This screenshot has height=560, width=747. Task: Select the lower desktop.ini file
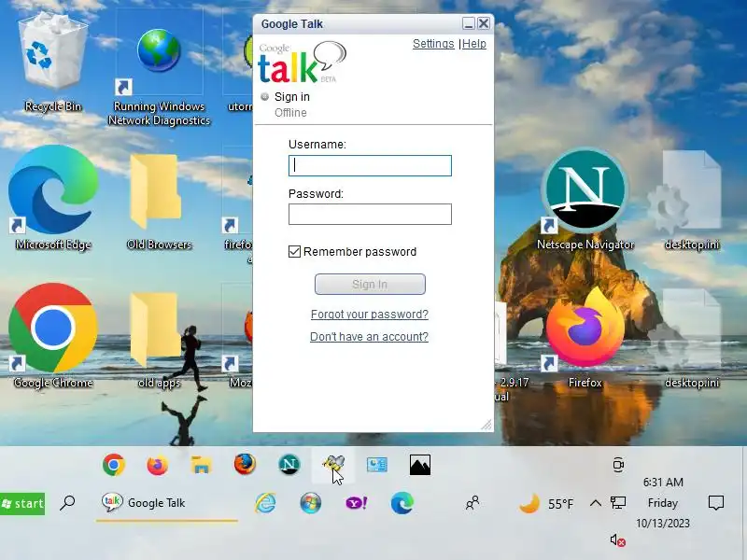pyautogui.click(x=692, y=338)
